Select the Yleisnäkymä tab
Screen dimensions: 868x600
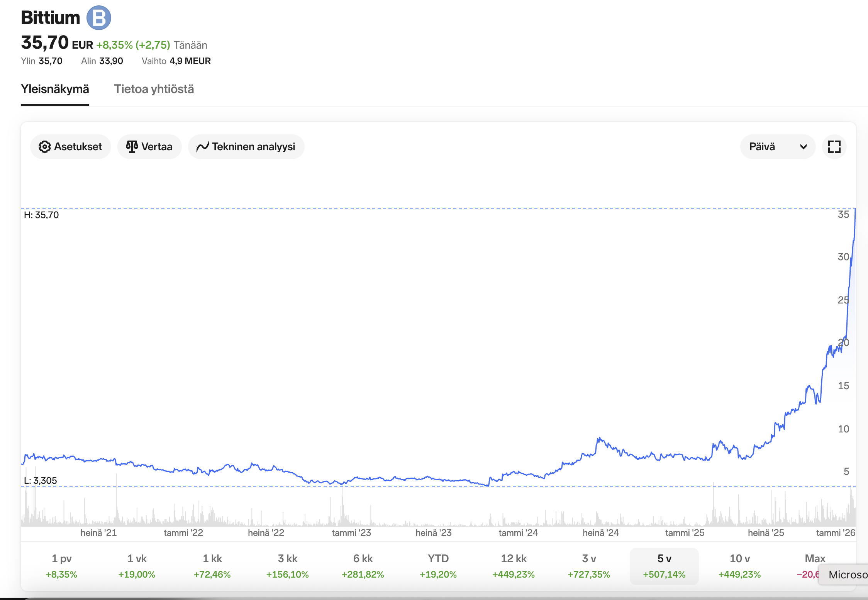(x=55, y=89)
